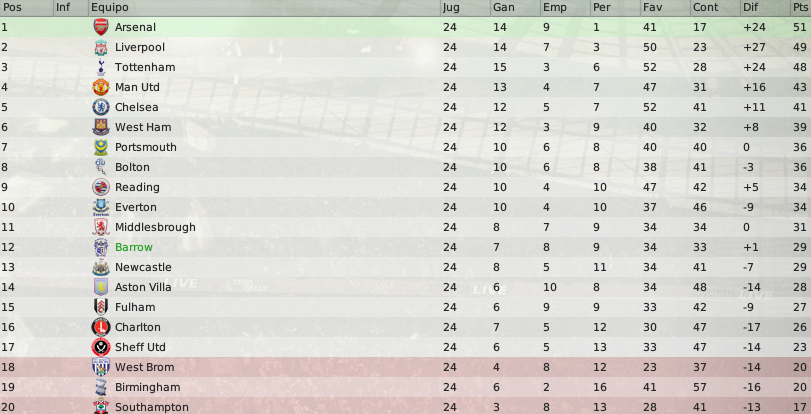
Task: Open the green Barrow team link
Action: 134,247
